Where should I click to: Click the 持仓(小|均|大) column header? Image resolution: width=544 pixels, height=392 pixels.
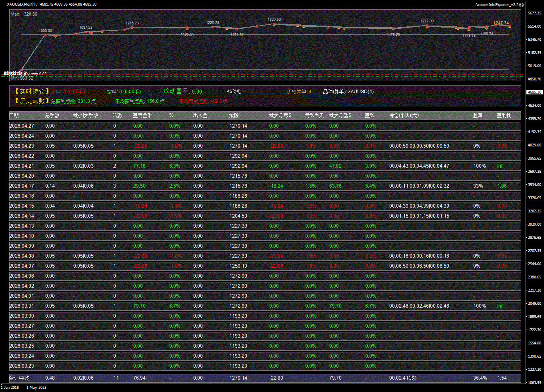(404, 116)
